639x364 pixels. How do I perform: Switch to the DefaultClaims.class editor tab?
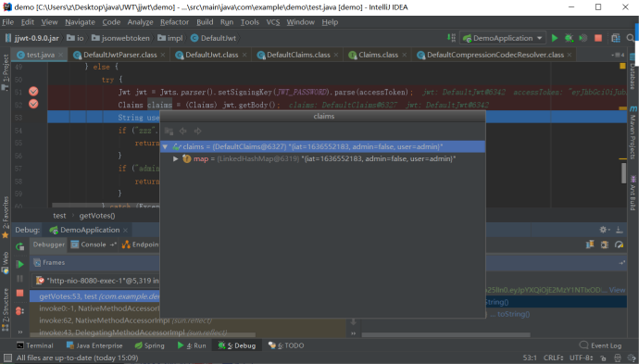point(298,55)
